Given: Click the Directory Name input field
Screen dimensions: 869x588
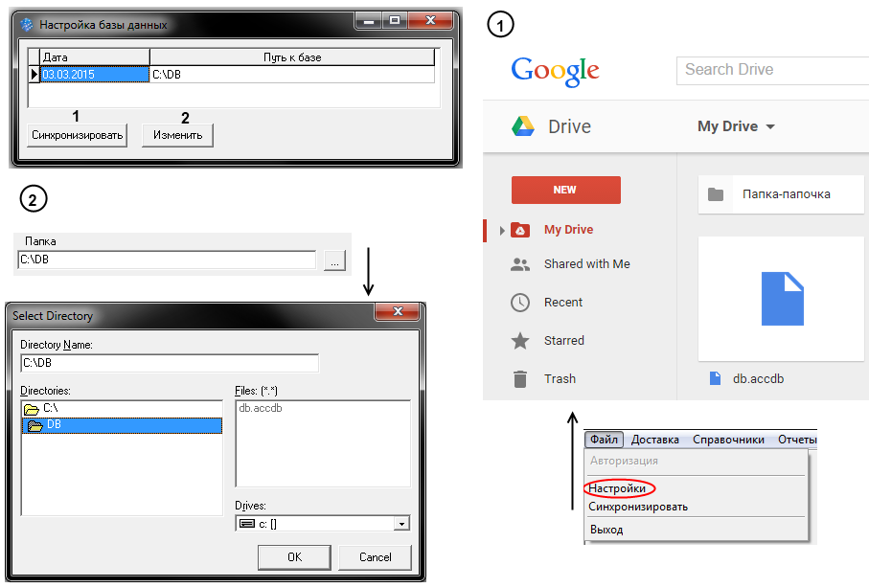Looking at the screenshot, I should click(x=170, y=363).
